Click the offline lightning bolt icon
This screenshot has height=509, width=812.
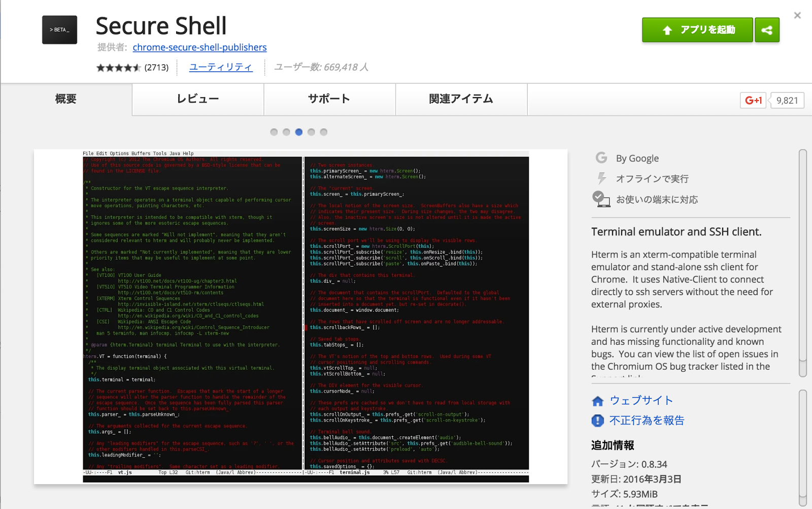click(601, 178)
